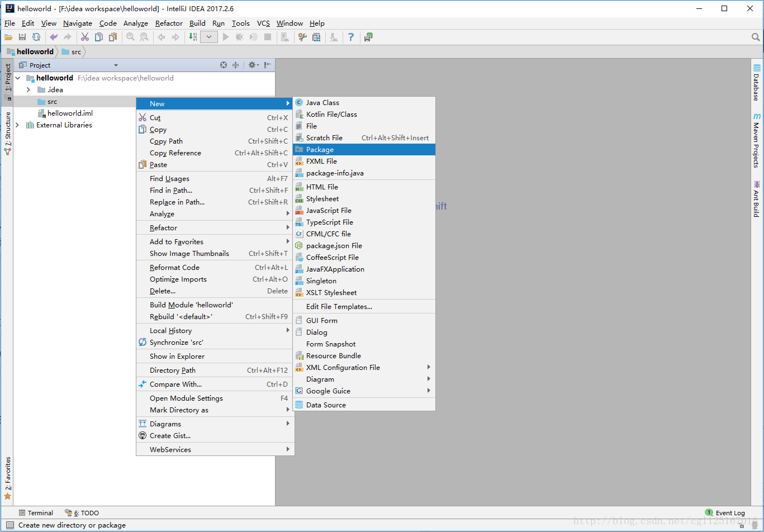Open the VCS menu in menu bar

pos(263,23)
